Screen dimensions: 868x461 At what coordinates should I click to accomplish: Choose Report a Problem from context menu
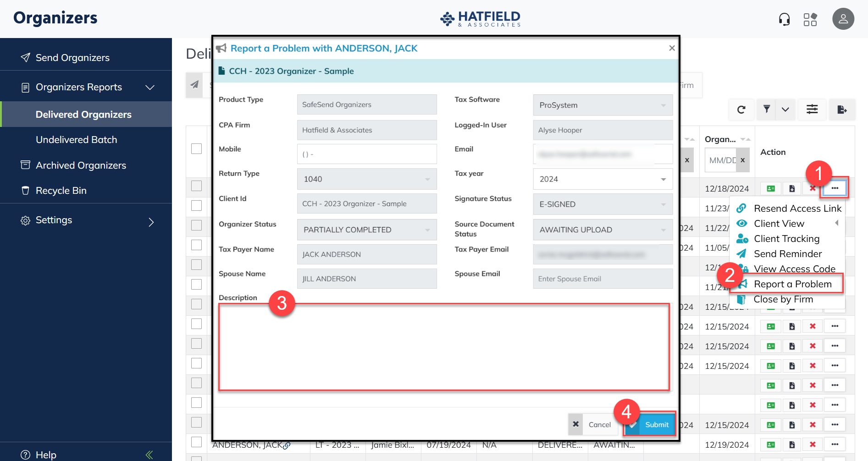[793, 284]
